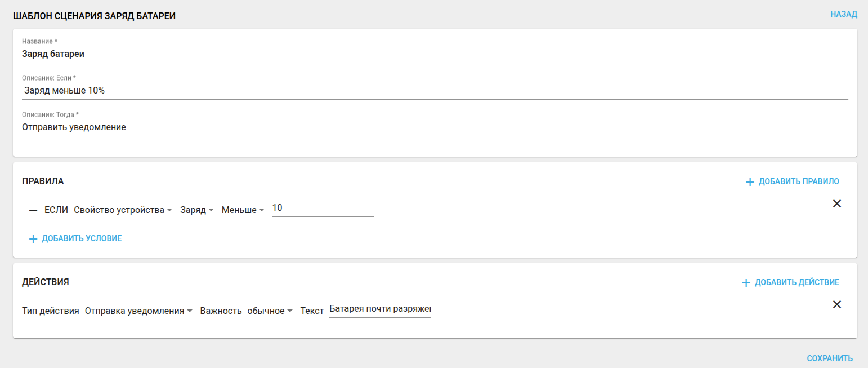Expand the Меньше comparison dropdown
868x368 pixels.
pyautogui.click(x=243, y=210)
